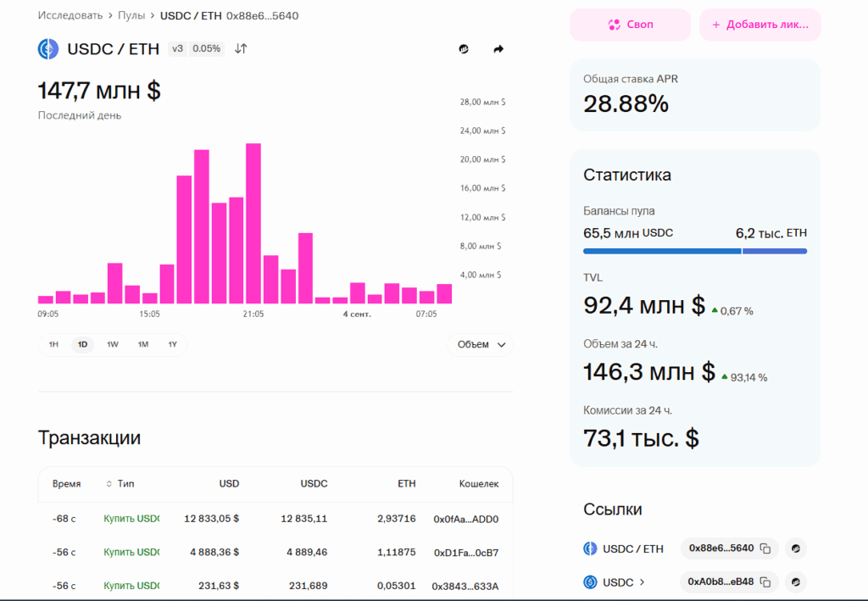This screenshot has width=868, height=601.
Task: Click the share arrow icon
Action: pos(498,49)
